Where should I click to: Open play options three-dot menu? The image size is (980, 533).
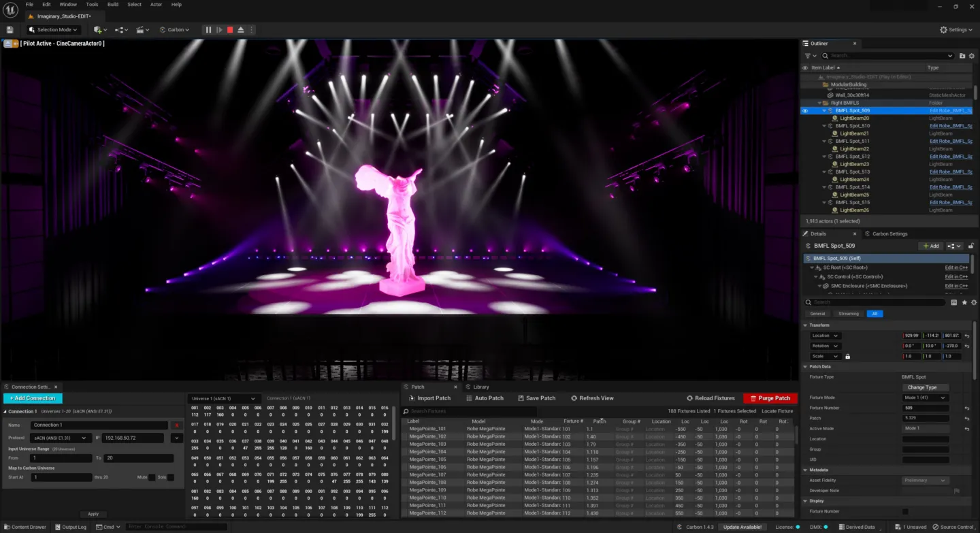pos(252,30)
